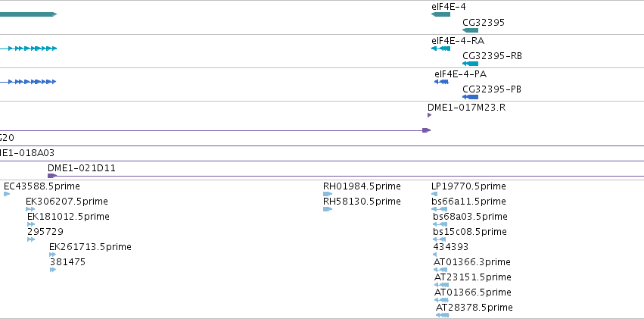The width and height of the screenshot is (644, 319).
Task: Select the 295729 feature glyph
Action: tap(31, 239)
